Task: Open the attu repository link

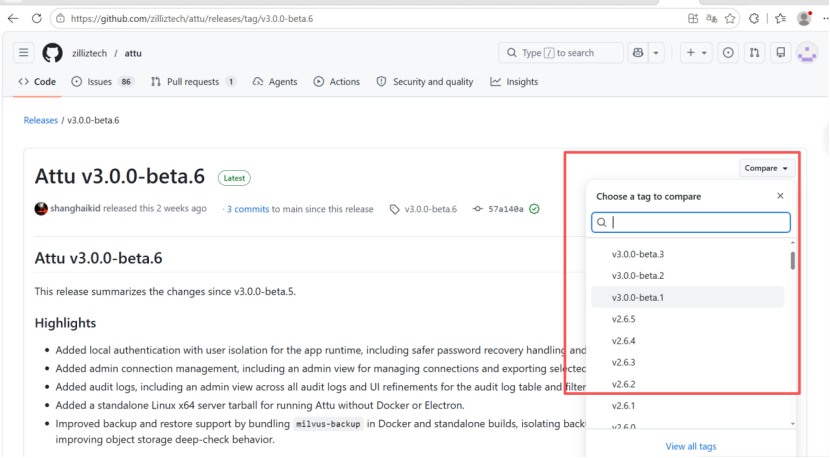Action: click(133, 53)
